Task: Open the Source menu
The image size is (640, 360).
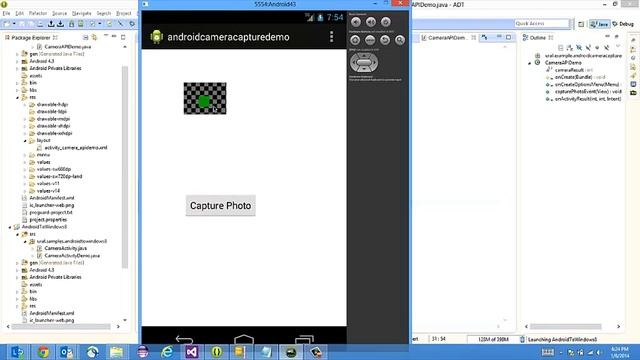Action: tap(59, 13)
